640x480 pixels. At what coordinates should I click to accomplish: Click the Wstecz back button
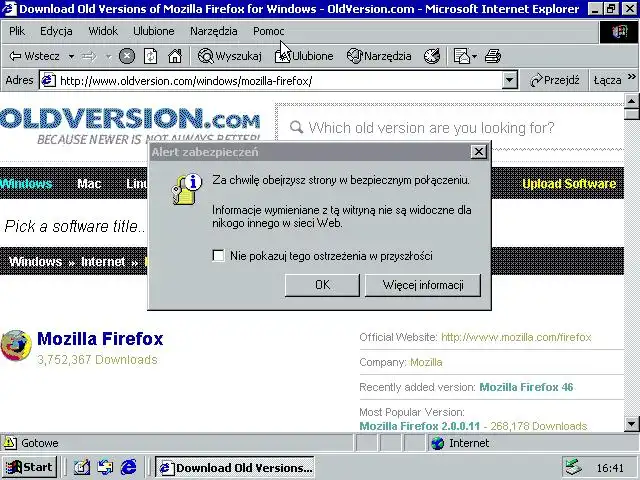[34, 56]
